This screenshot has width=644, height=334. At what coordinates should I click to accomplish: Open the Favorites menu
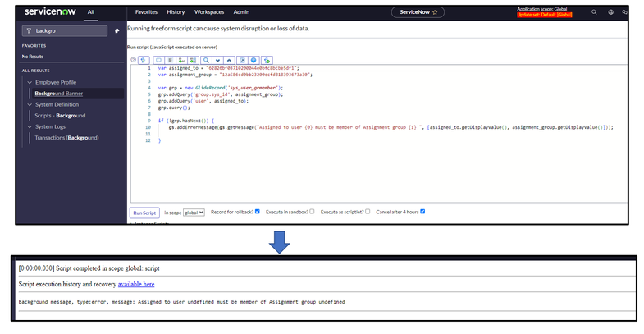(x=146, y=12)
